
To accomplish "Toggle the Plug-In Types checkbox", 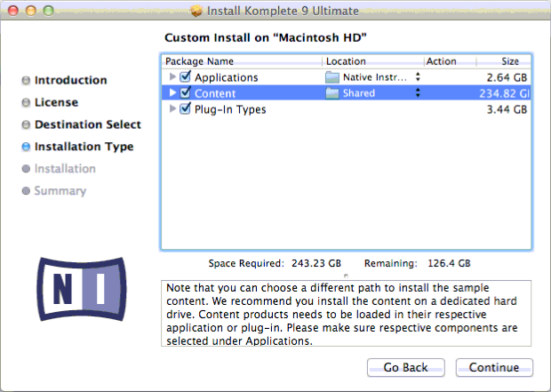I will click(x=185, y=108).
